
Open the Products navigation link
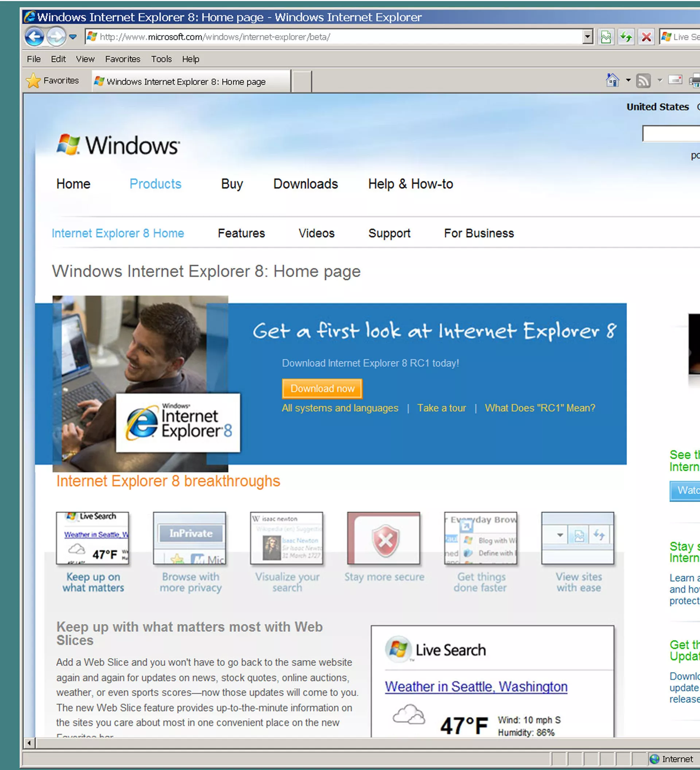pyautogui.click(x=155, y=184)
